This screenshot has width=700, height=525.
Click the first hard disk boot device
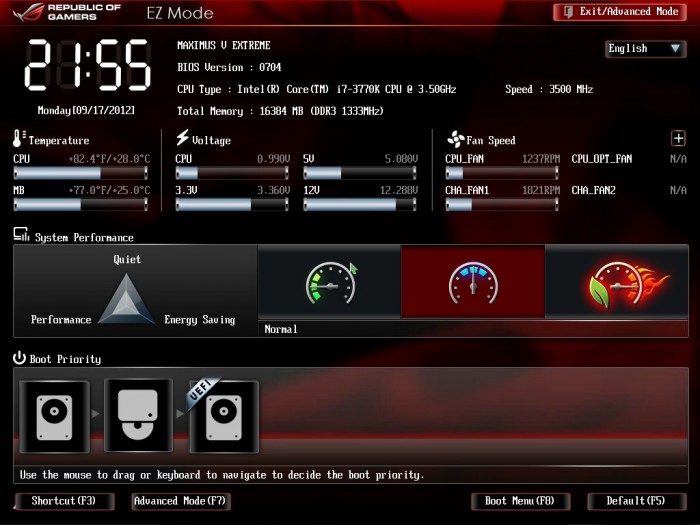[54, 416]
